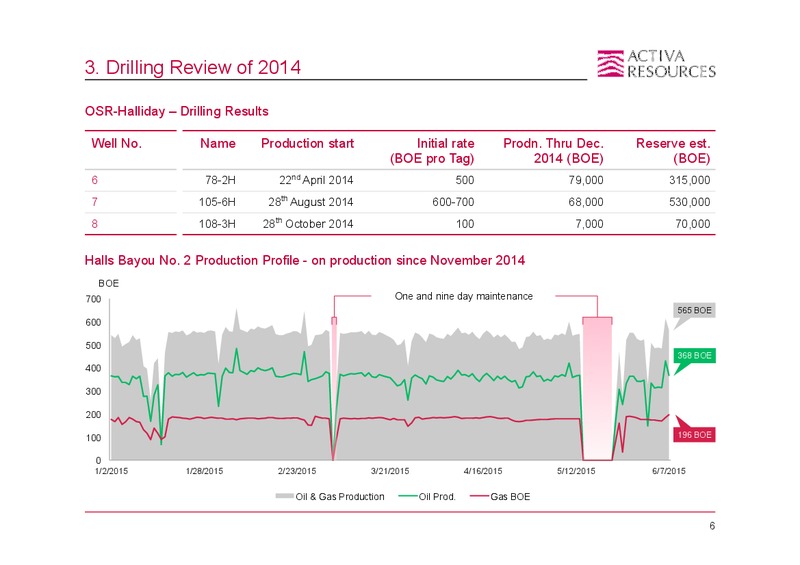Screen dimensions: 800x565
Task: Click well number 8 in the table
Action: pos(94,224)
